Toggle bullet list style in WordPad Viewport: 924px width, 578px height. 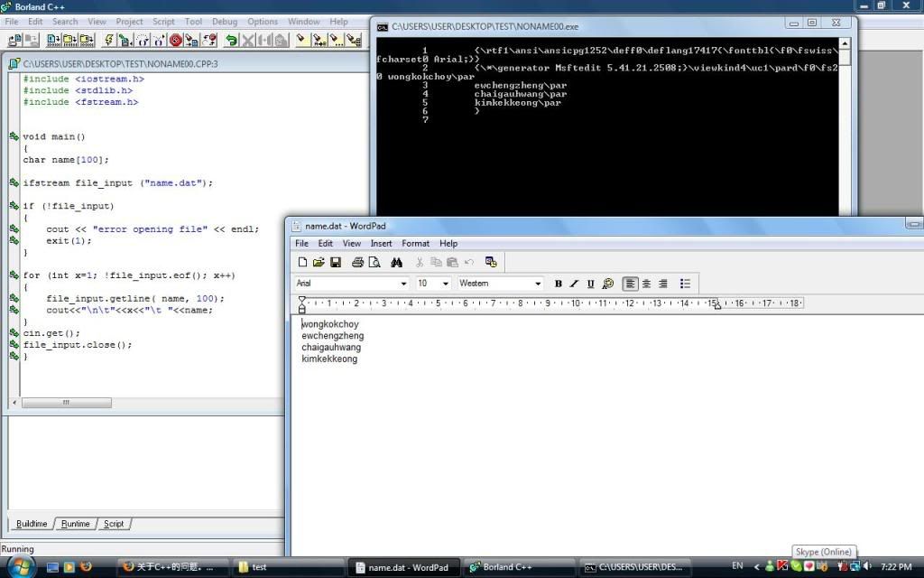pos(685,284)
